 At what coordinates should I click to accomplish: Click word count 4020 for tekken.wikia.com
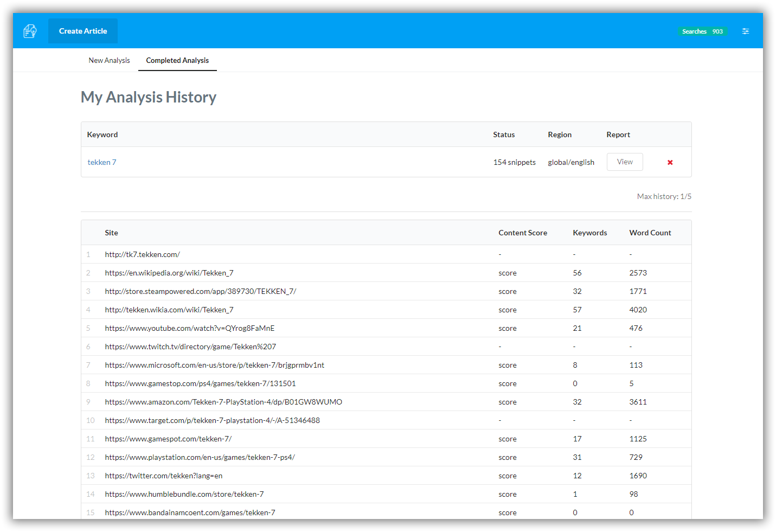coord(638,310)
